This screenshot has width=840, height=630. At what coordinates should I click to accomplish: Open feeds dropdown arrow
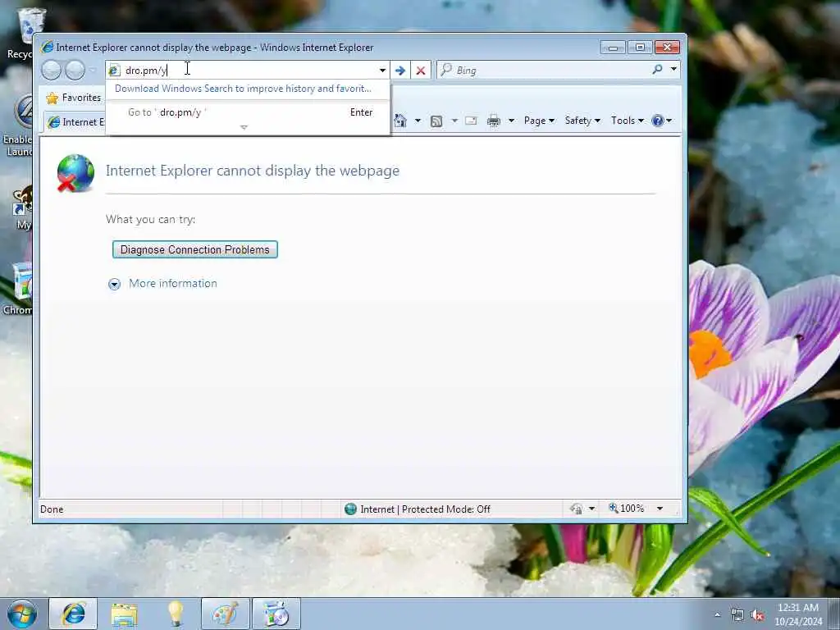(454, 121)
